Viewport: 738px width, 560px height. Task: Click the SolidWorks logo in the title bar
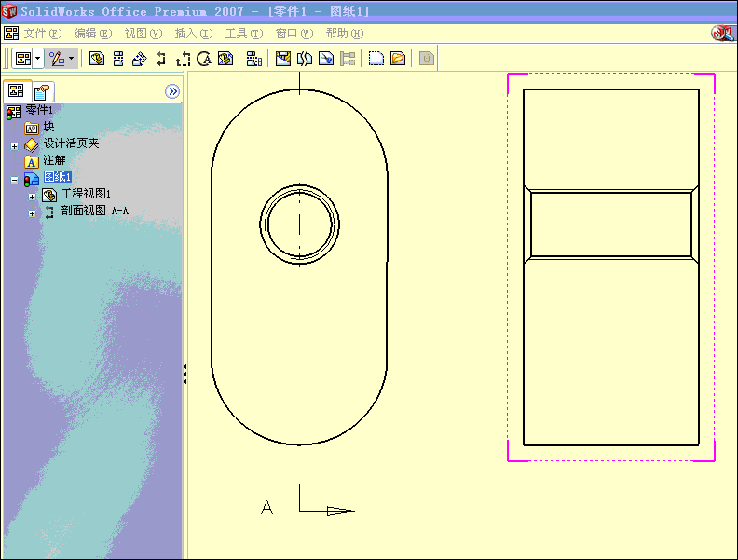coord(9,11)
